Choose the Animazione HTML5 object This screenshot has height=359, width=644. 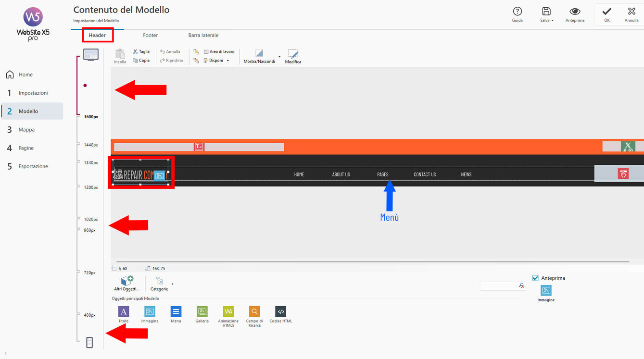pos(228,312)
